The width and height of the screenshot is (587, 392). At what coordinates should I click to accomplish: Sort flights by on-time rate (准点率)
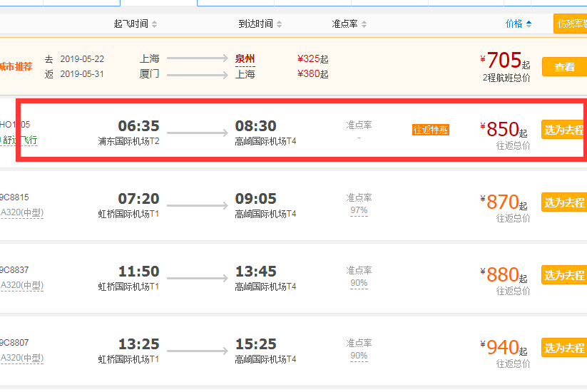pyautogui.click(x=349, y=24)
